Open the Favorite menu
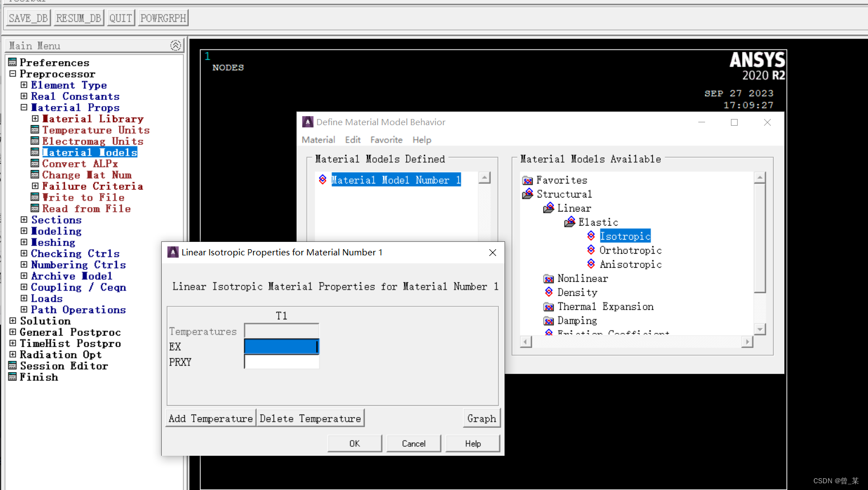 (x=386, y=140)
